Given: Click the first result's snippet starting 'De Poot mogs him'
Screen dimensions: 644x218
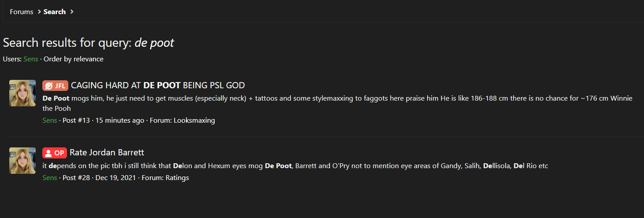Looking at the screenshot, I should pos(337,103).
